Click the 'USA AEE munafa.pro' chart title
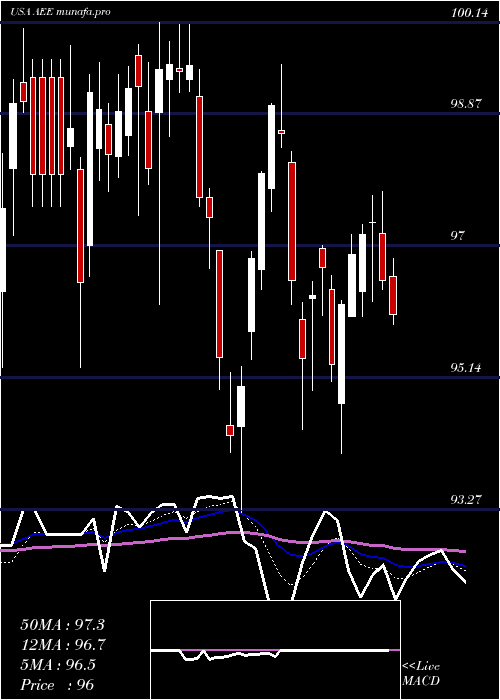Screen dimensions: 500x700 coord(60,12)
